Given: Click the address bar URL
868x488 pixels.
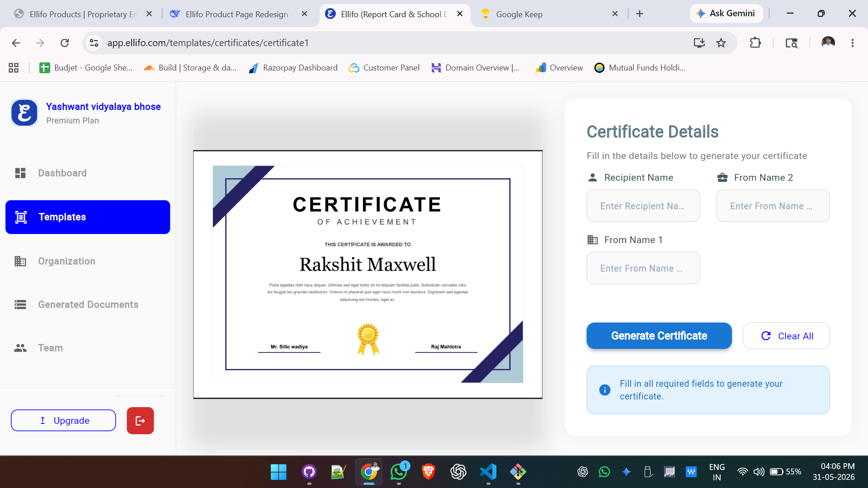Looking at the screenshot, I should click(208, 43).
